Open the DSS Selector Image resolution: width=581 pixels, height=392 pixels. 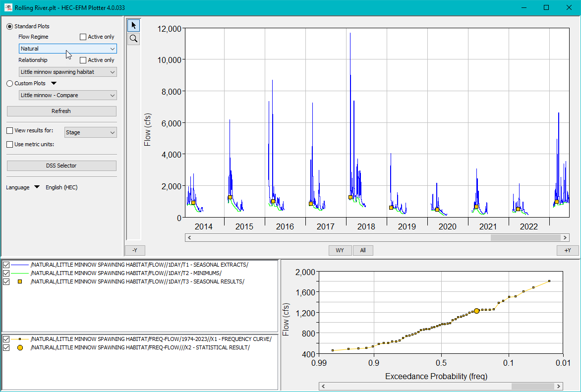(x=61, y=166)
